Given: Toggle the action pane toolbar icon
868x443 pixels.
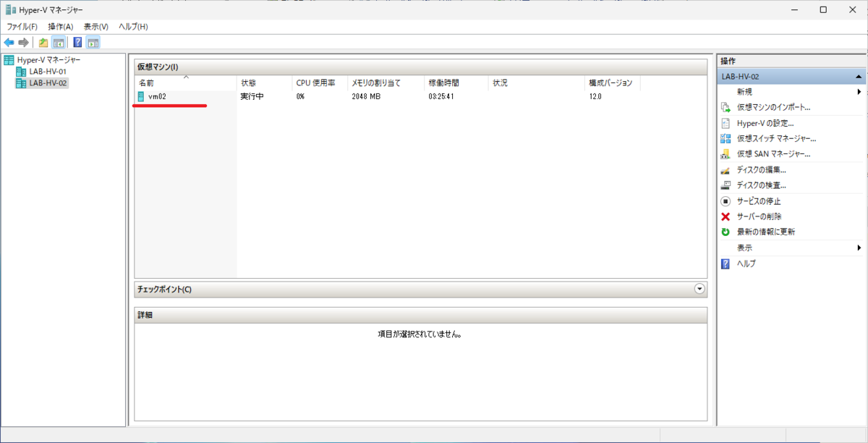Looking at the screenshot, I should click(93, 42).
